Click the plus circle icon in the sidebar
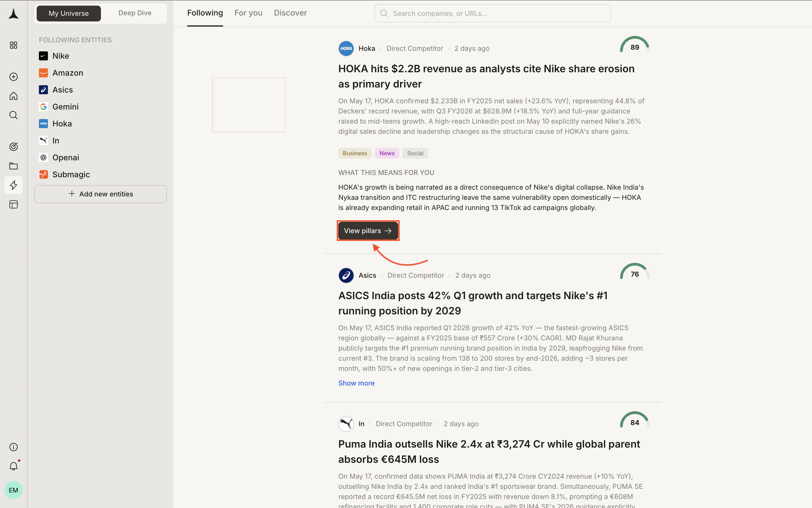 click(14, 76)
